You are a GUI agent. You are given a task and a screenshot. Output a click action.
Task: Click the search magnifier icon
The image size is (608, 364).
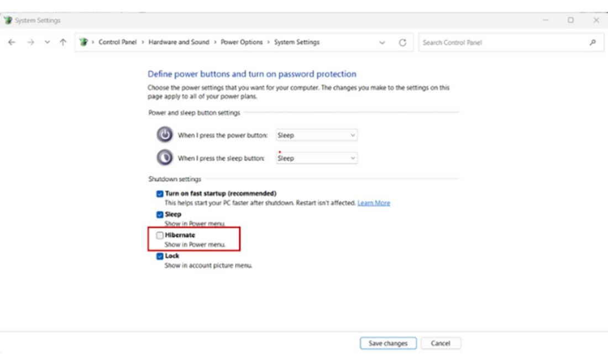593,43
